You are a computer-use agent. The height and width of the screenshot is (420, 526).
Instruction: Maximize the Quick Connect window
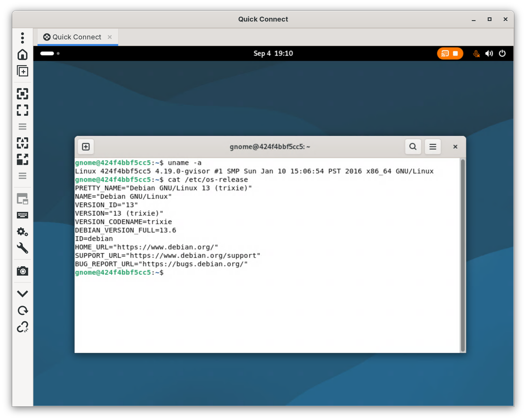coord(489,19)
